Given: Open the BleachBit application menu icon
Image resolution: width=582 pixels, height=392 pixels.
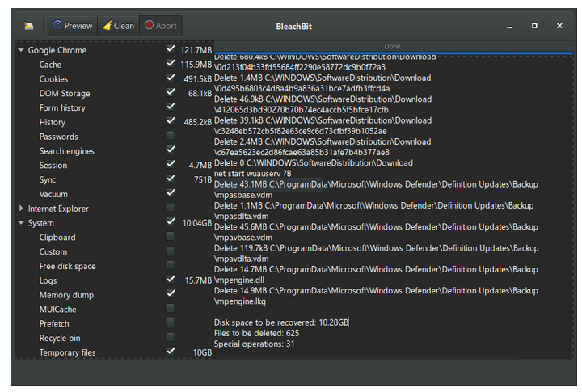Looking at the screenshot, I should pyautogui.click(x=28, y=26).
